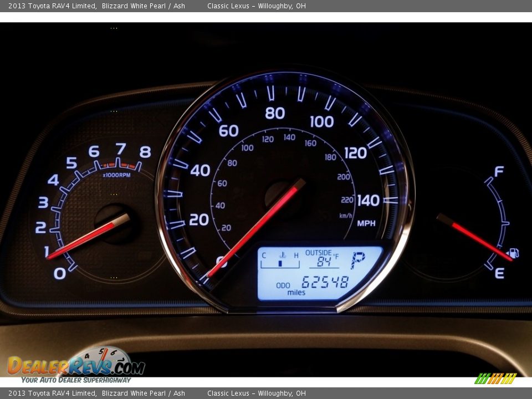Viewport: 532px width, 399px height.
Task: Click the coolant temperature bar gauge
Action: tap(280, 264)
